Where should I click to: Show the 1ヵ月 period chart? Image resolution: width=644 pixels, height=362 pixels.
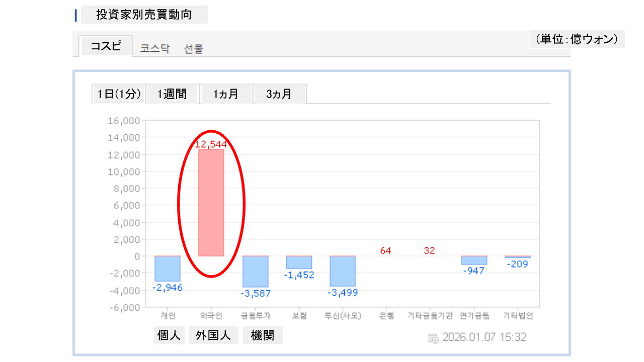click(x=226, y=94)
